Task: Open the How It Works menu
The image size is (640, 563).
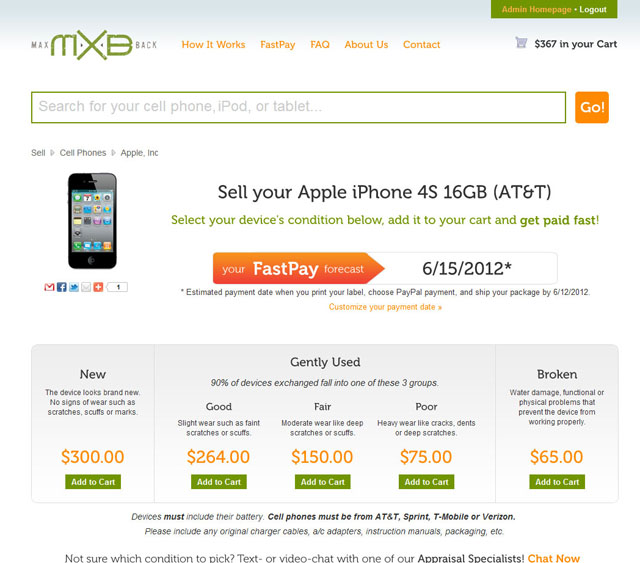Action: tap(213, 45)
